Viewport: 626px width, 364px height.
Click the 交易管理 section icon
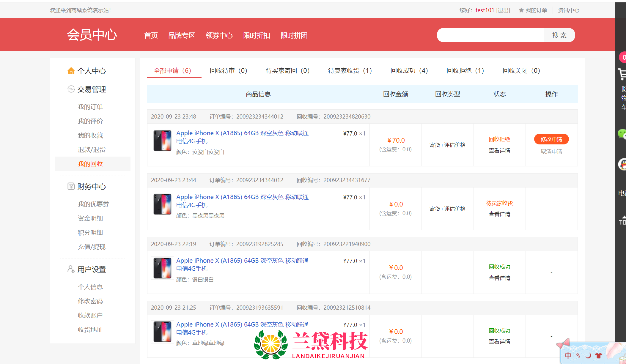coord(71,89)
